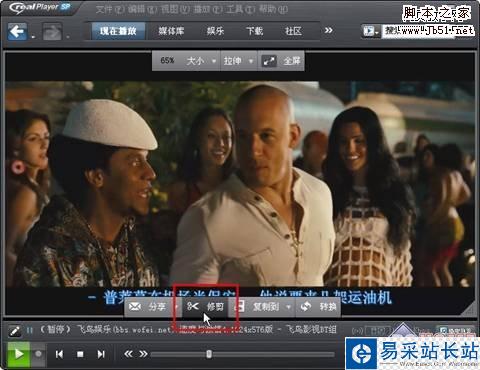Click the 修剪 trim button label

point(215,307)
